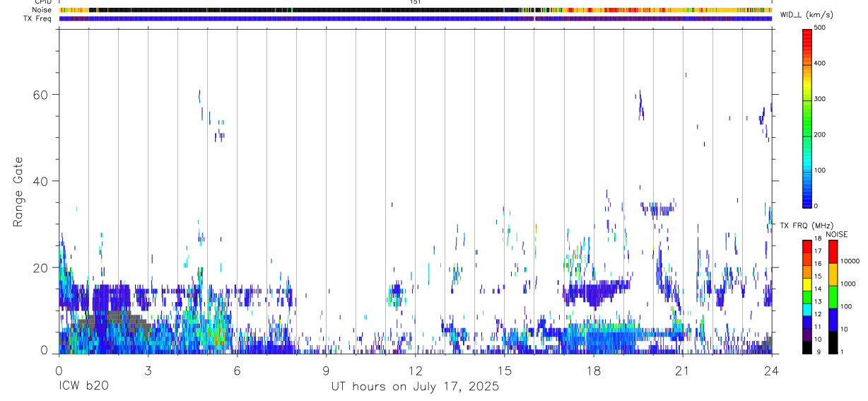Click the green 200 km/s colorbar region
Screen dimensions: 868x401
coord(807,134)
